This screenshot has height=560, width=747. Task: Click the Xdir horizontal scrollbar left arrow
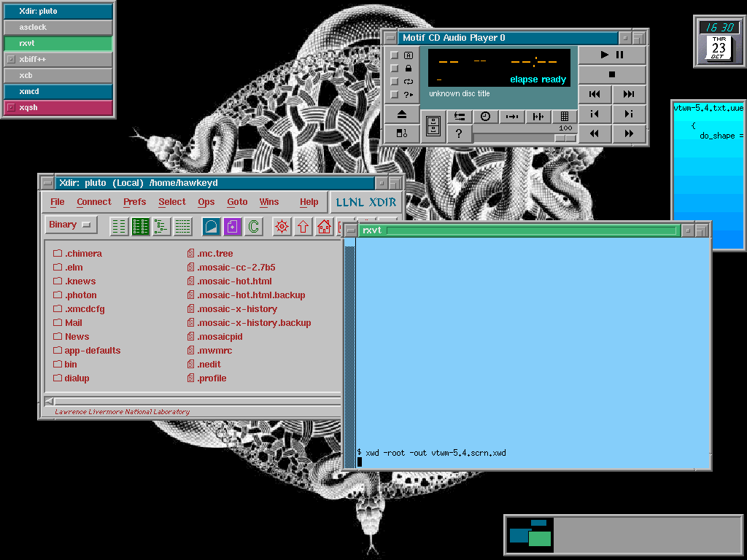click(x=50, y=401)
